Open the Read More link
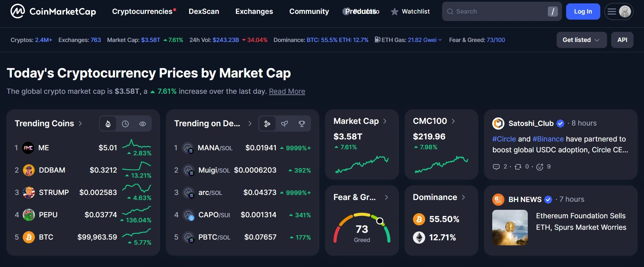Image resolution: width=644 pixels, height=267 pixels. [287, 91]
